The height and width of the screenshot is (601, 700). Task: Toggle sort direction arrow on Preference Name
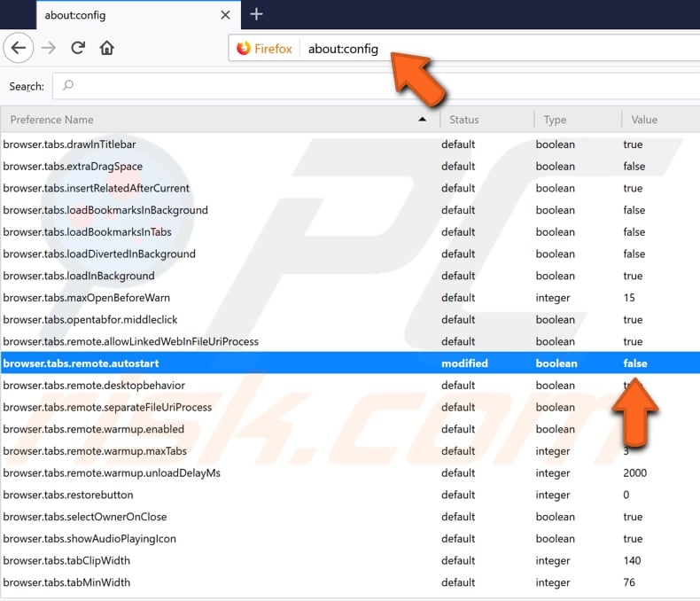422,119
